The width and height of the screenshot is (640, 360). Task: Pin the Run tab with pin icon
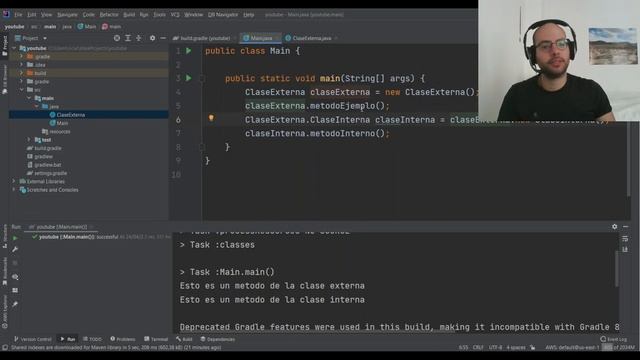tap(15, 304)
